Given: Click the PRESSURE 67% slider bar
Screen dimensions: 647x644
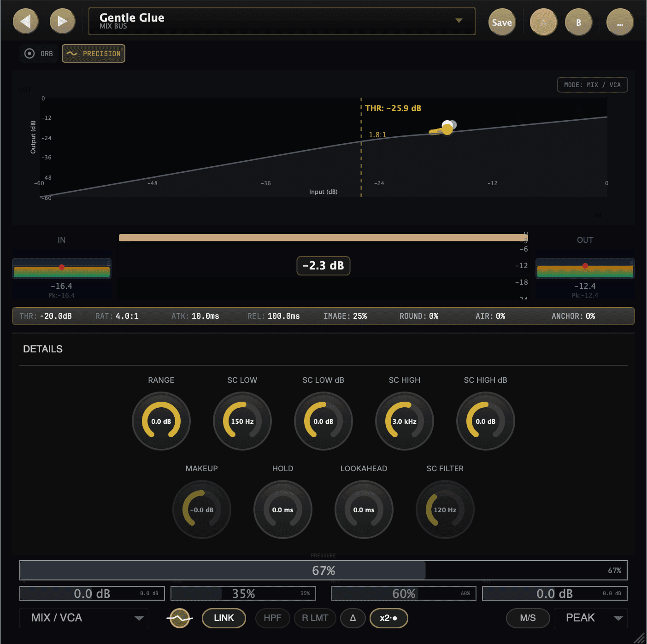Looking at the screenshot, I should [323, 571].
